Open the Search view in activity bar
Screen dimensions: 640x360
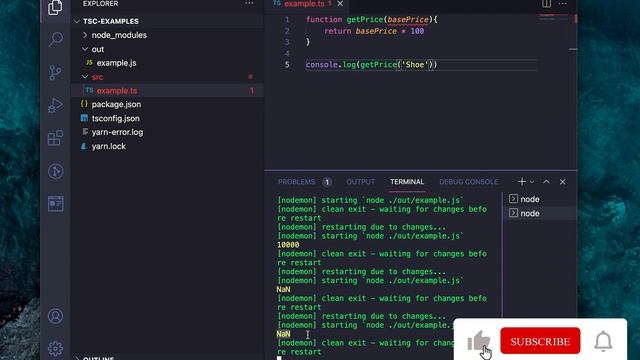[x=55, y=40]
